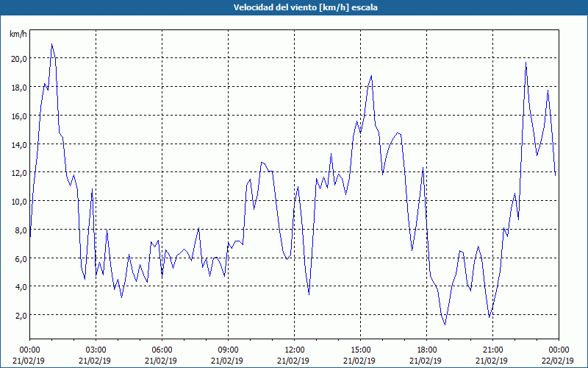Click the highest wind peak near 21 km/h

[51, 44]
